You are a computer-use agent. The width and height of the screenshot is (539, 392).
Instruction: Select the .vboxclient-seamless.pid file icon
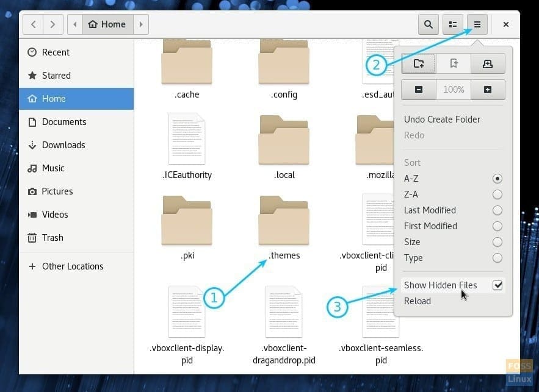click(380, 312)
